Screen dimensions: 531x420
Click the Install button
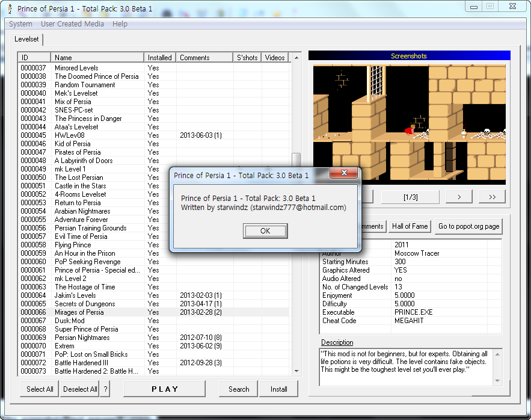278,389
